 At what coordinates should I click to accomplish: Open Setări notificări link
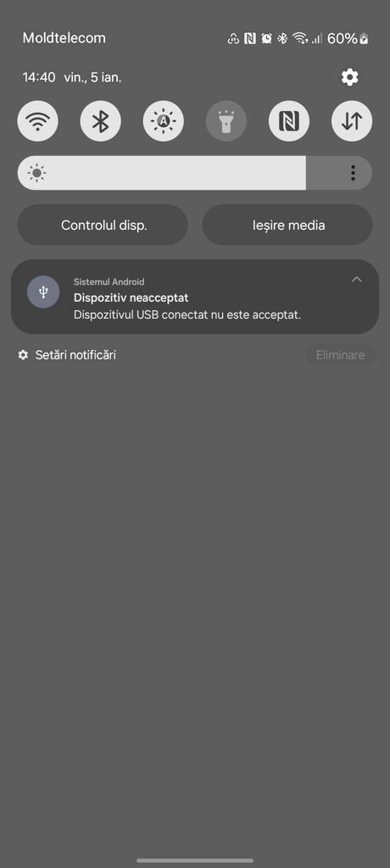[x=67, y=355]
